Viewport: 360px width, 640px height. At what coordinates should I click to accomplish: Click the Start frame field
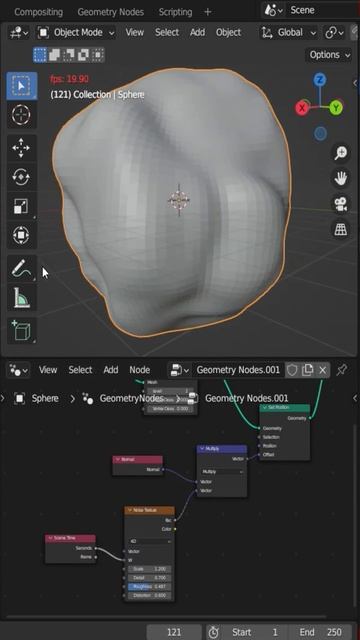(254, 632)
